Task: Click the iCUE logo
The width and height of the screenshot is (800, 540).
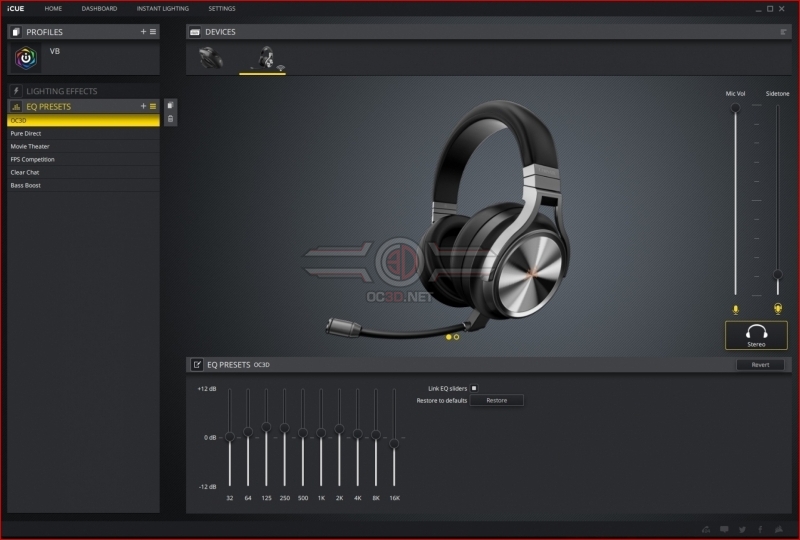Action: point(16,9)
